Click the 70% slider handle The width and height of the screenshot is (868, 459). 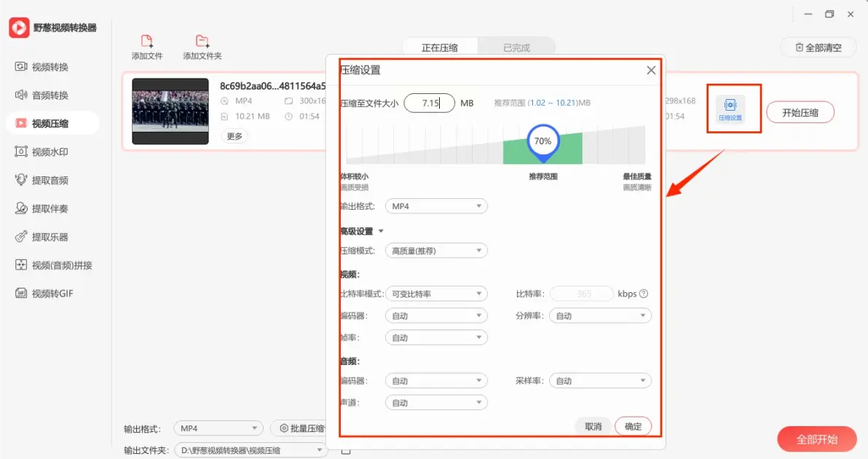543,142
